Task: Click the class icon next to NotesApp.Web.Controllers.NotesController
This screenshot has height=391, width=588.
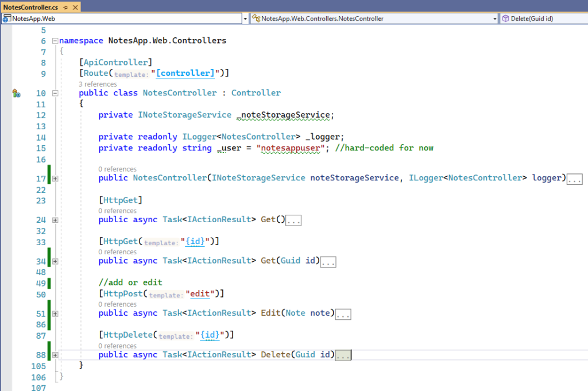Action: tap(256, 18)
